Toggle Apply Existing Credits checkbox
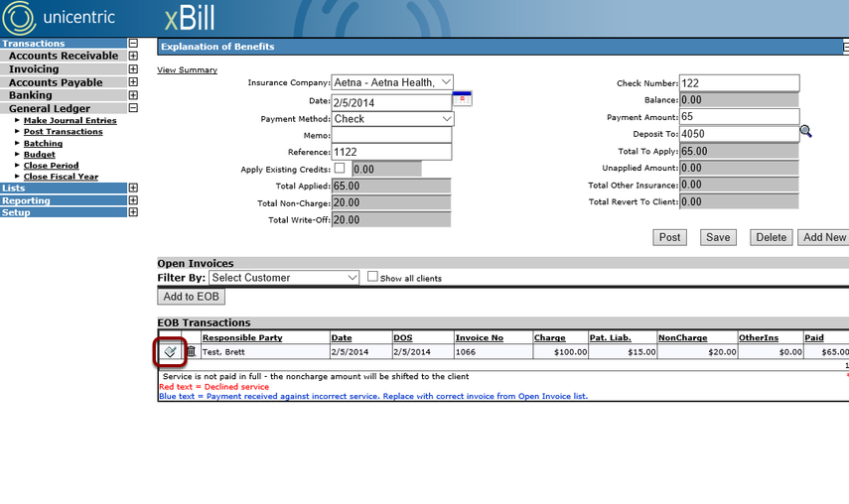 [340, 169]
